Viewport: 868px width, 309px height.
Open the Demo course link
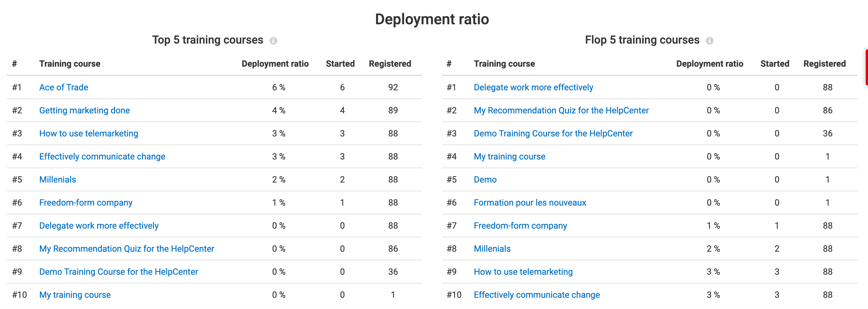[485, 179]
